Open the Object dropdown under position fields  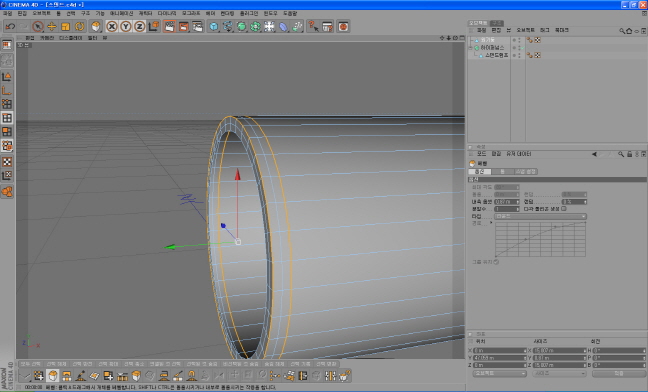pyautogui.click(x=500, y=373)
